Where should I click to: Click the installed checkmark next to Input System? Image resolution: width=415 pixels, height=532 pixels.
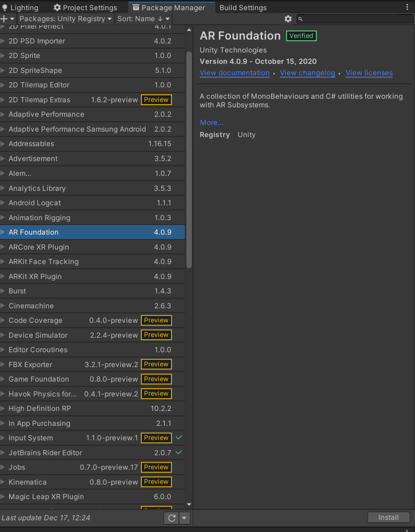click(178, 438)
